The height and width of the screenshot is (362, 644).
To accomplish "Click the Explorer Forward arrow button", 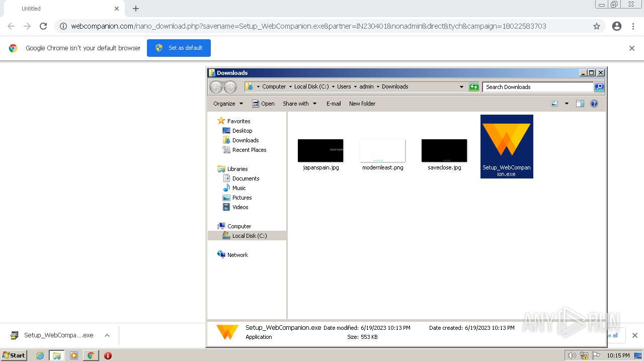I will pyautogui.click(x=230, y=87).
